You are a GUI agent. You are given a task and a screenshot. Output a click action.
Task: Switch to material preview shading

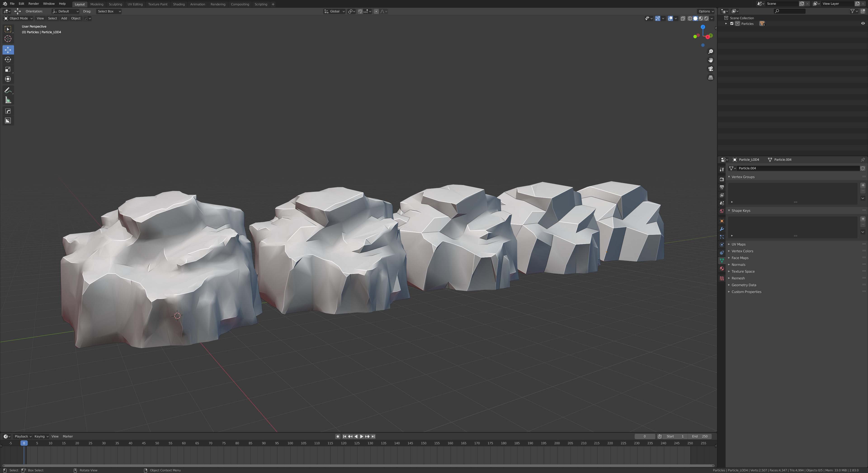[701, 19]
